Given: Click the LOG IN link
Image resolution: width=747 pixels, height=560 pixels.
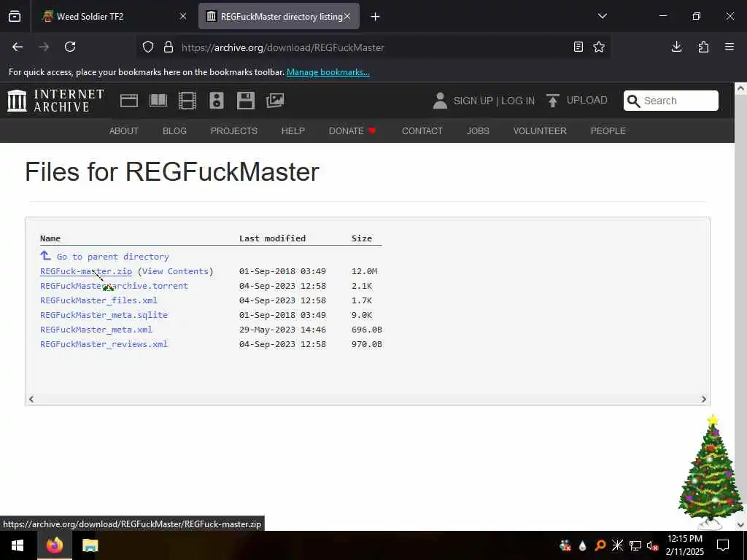Looking at the screenshot, I should pyautogui.click(x=518, y=101).
